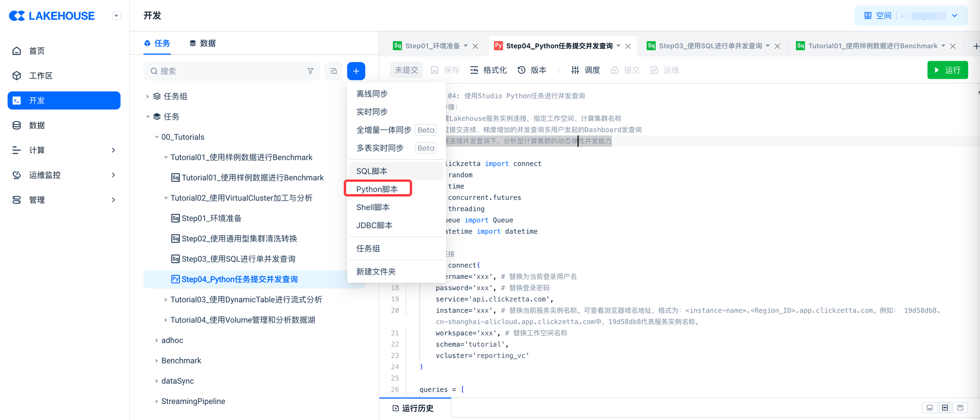Image resolution: width=980 pixels, height=420 pixels.
Task: Switch to the Data (数据) tab
Action: click(x=202, y=43)
